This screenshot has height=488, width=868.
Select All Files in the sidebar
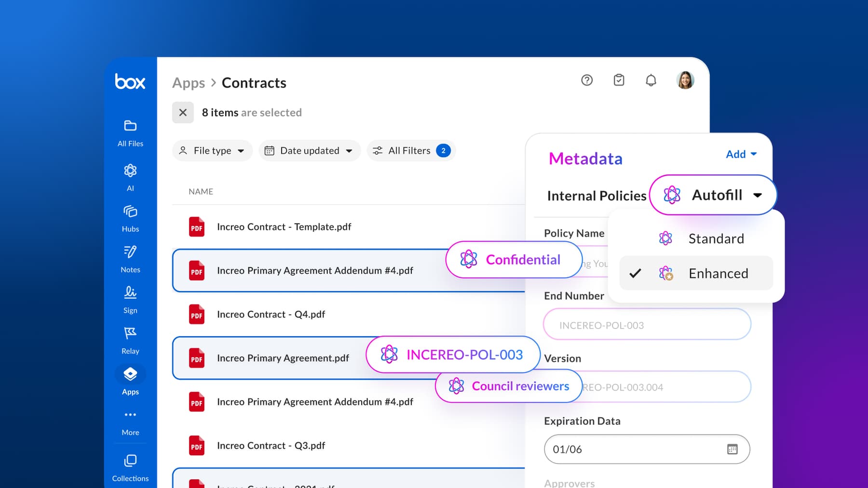point(130,132)
